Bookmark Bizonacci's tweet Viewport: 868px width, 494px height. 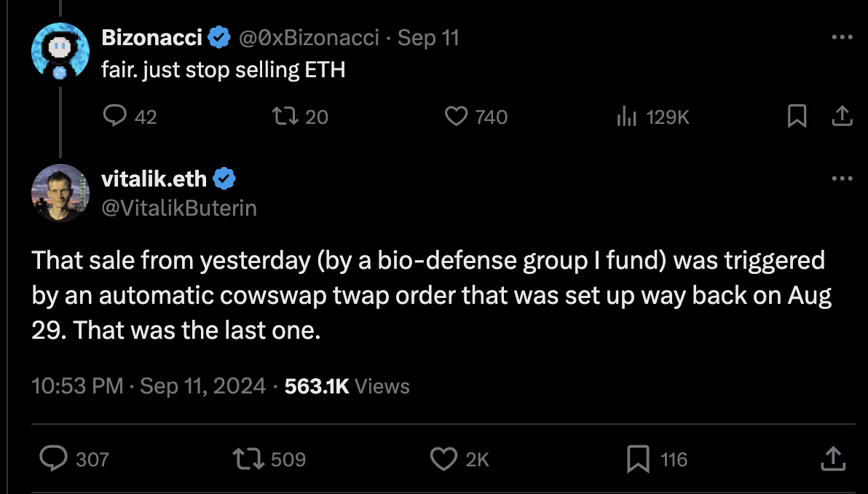[797, 116]
